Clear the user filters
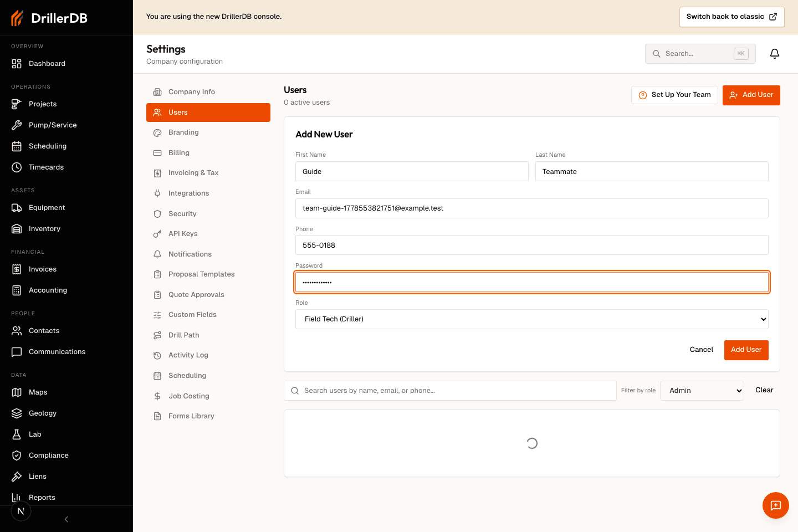798x532 pixels. point(764,390)
